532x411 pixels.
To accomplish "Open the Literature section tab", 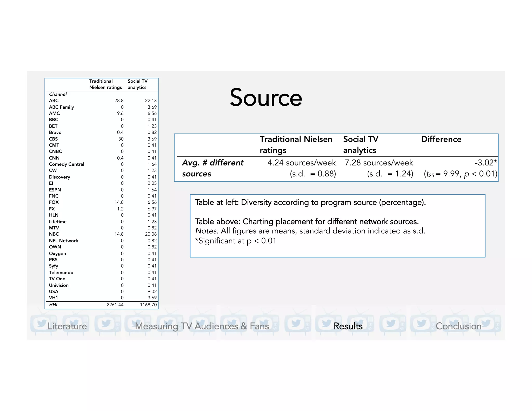I will [x=67, y=326].
